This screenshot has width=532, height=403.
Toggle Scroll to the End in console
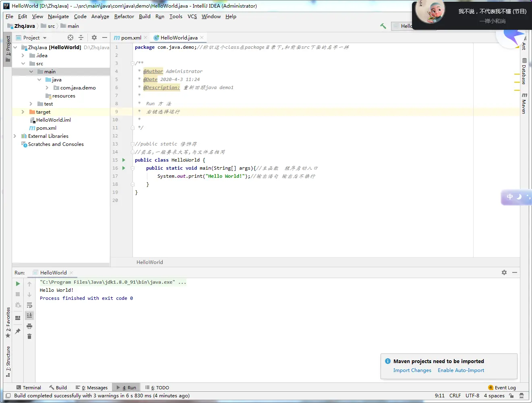pyautogui.click(x=29, y=315)
